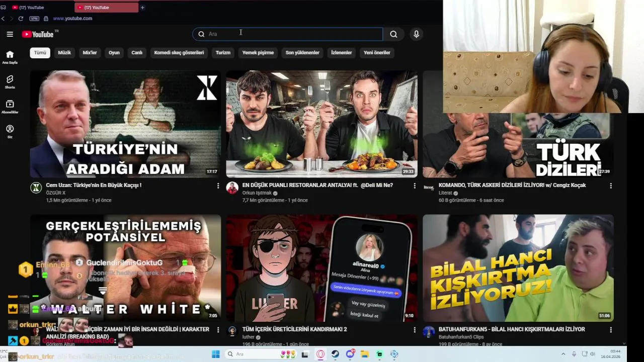Start voice search with the microphone icon
Viewport: 644px width, 362px height.
pyautogui.click(x=416, y=34)
